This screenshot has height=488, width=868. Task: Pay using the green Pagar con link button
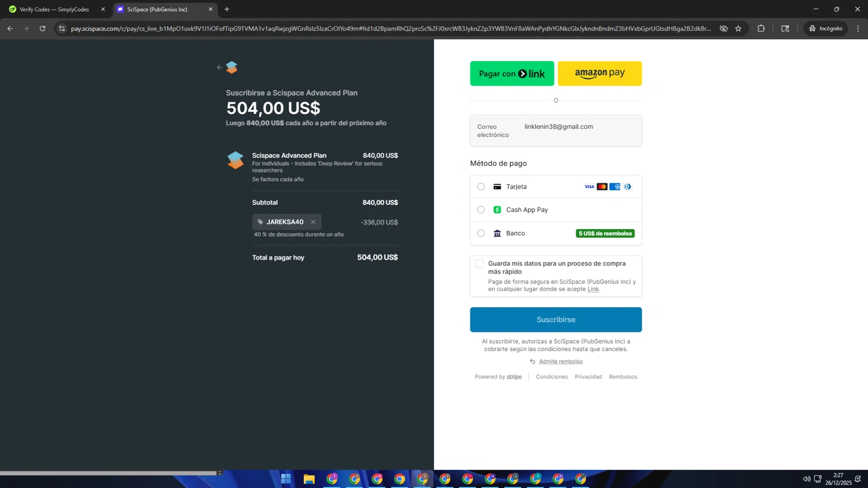[x=512, y=73]
